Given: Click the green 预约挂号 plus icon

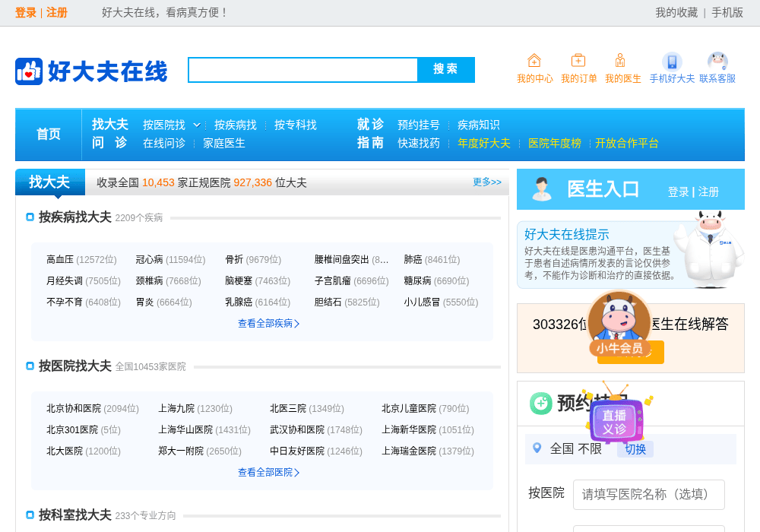Looking at the screenshot, I should (x=541, y=403).
